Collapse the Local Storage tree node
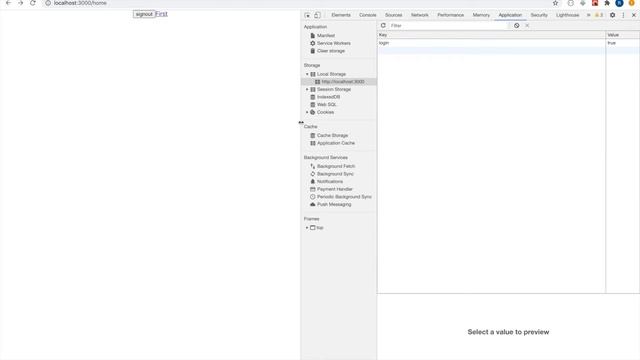The width and height of the screenshot is (640, 360). (x=307, y=74)
